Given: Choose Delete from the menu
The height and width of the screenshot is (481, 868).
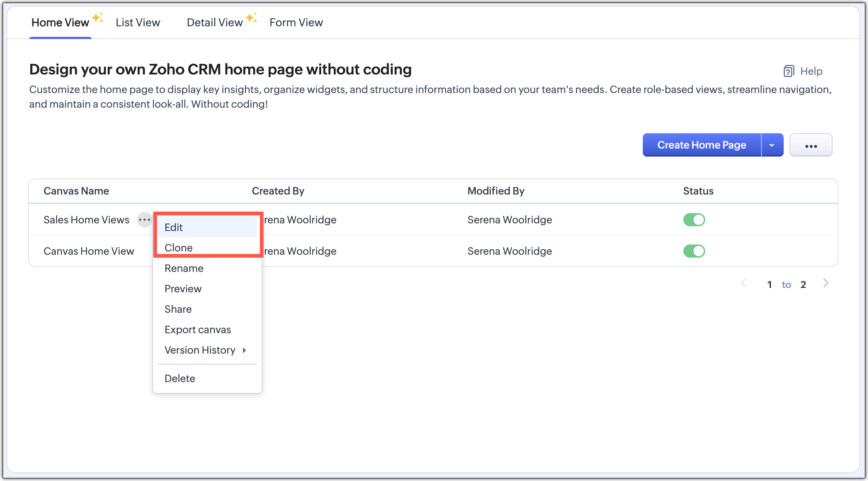Looking at the screenshot, I should pyautogui.click(x=180, y=378).
